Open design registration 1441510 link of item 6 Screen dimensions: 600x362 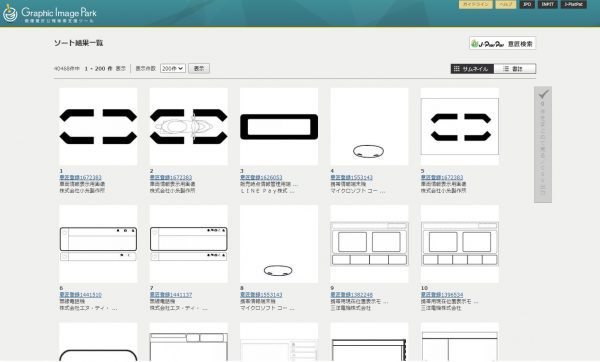[x=80, y=295]
